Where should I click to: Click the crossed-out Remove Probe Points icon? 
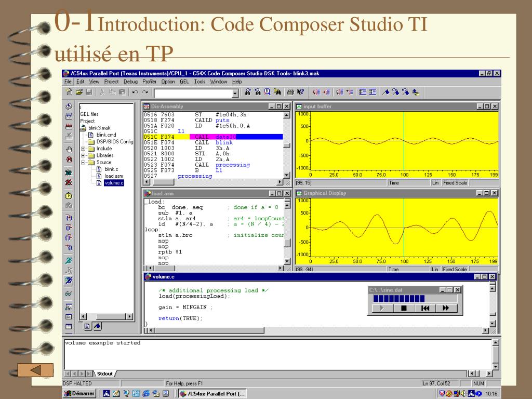[x=69, y=182]
